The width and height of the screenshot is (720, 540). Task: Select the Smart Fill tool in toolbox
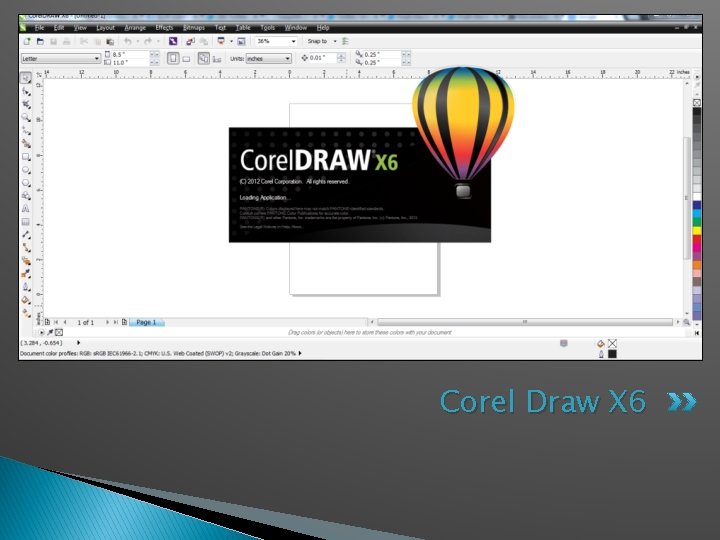[26, 144]
